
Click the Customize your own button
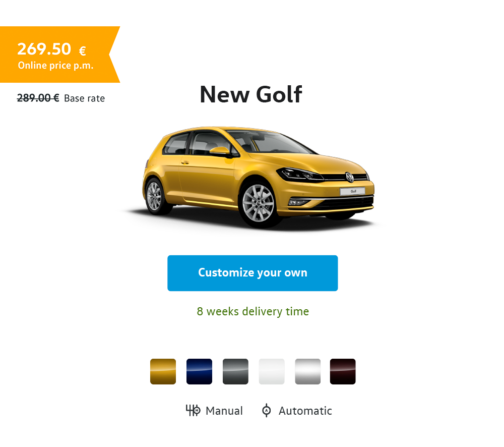click(253, 273)
